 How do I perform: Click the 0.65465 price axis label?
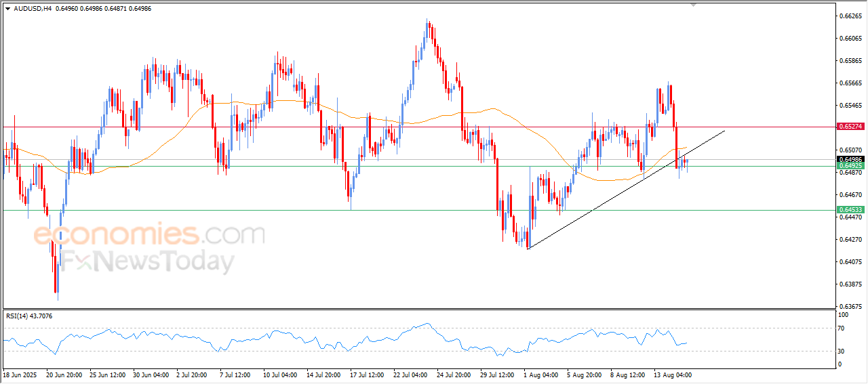coord(850,105)
